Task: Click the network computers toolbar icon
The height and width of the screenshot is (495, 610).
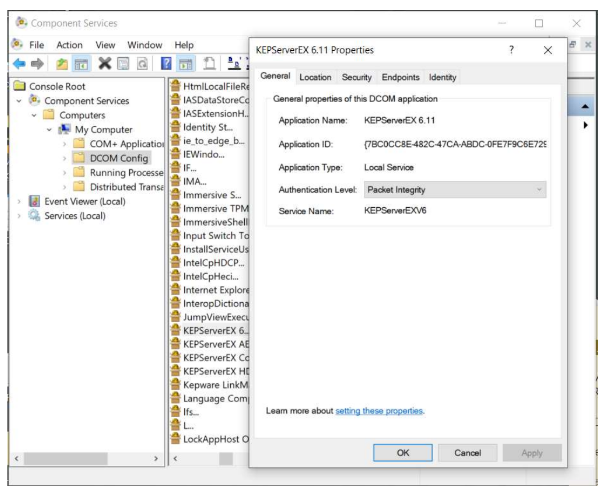Action: [x=234, y=63]
